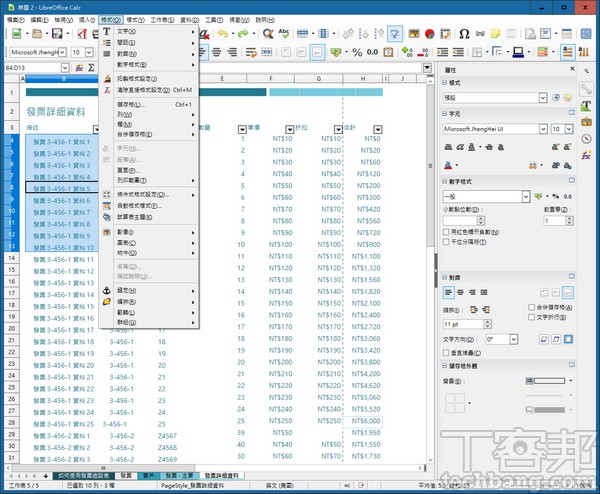Viewport: 600px width, 494px height.
Task: Click the insert chart pie icon
Action: tap(429, 34)
